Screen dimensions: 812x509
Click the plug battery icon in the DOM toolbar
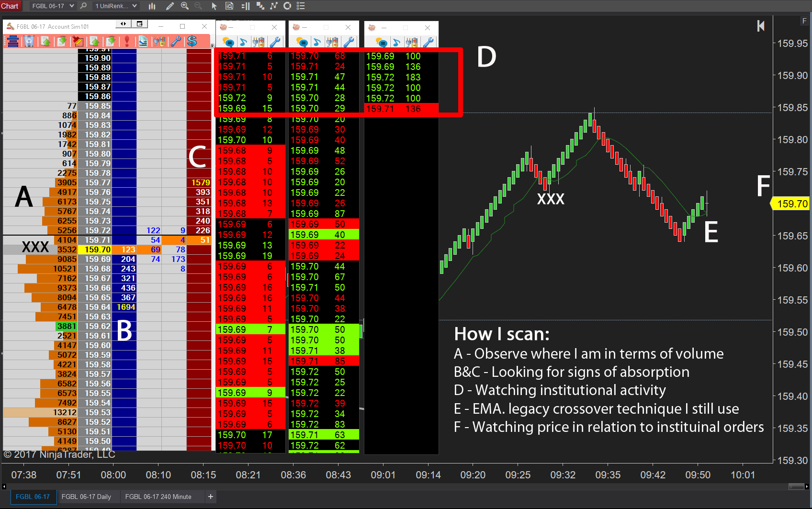pyautogui.click(x=159, y=41)
